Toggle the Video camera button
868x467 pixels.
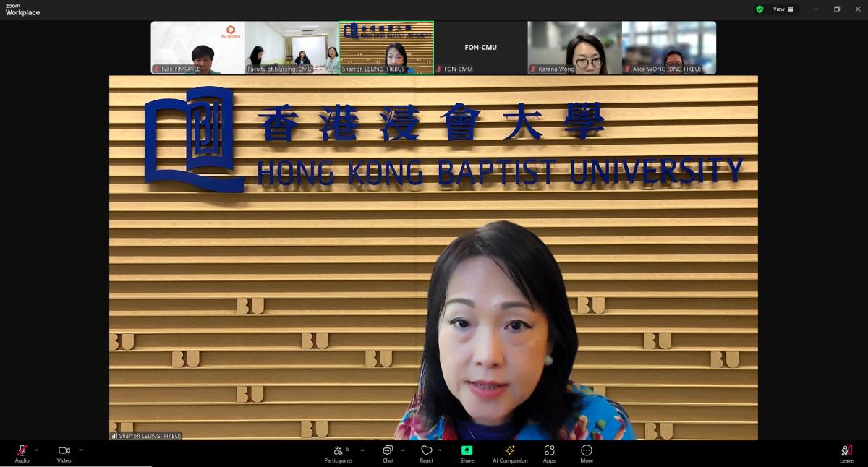click(x=64, y=453)
